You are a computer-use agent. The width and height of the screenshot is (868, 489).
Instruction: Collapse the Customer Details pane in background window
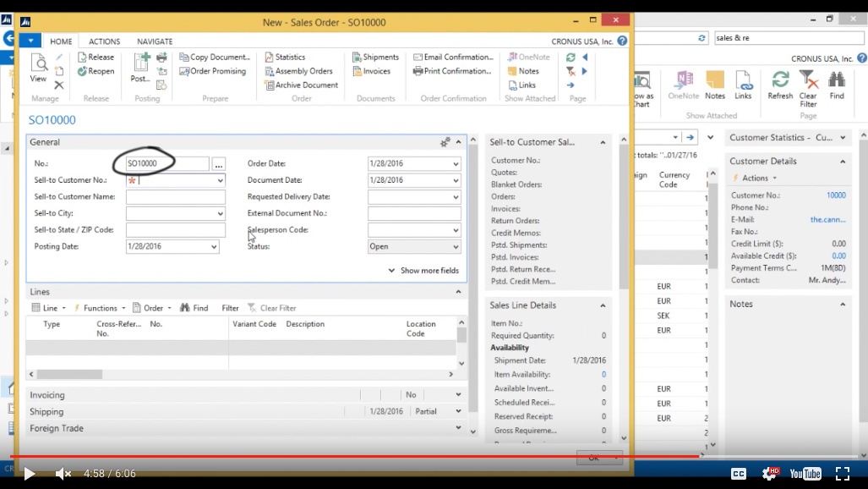coord(843,162)
